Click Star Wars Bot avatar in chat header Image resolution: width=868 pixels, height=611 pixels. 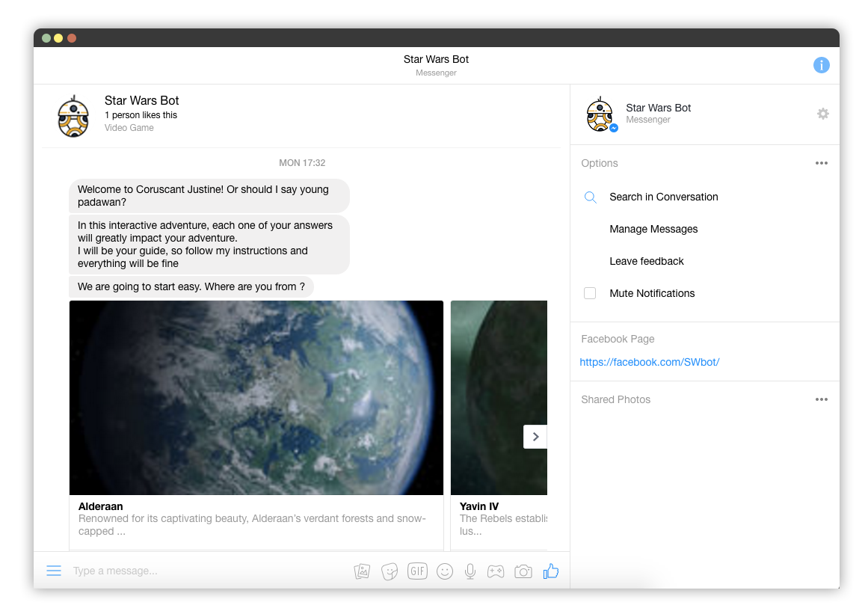(x=73, y=117)
